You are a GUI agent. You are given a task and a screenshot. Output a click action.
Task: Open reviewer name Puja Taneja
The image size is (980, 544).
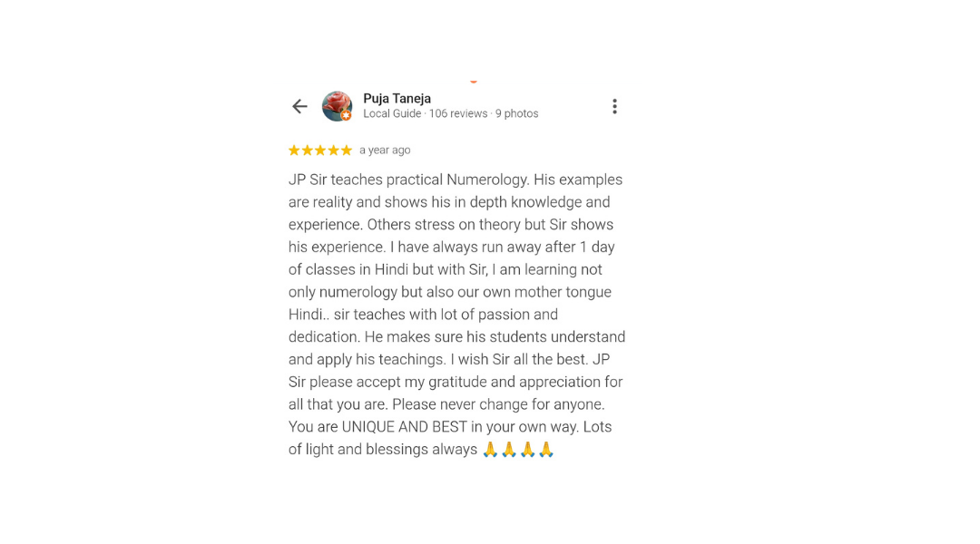click(x=397, y=98)
